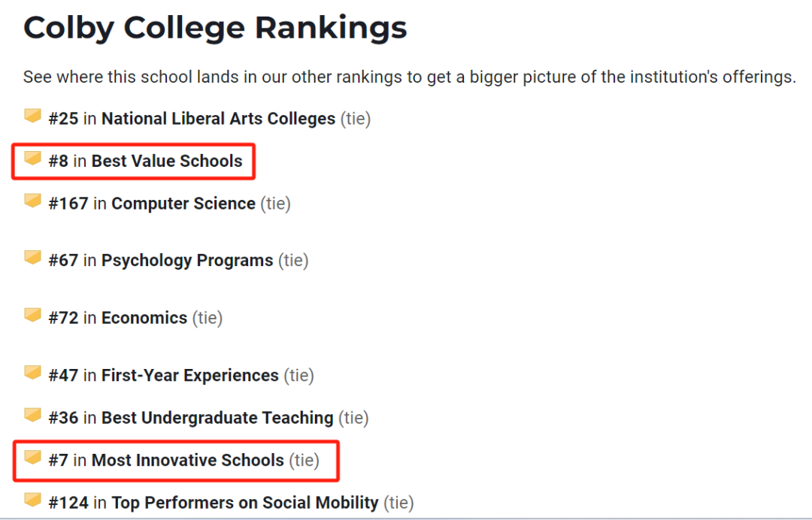Go to the Economics ranking link
Viewport: 812px width, 520px height.
144,318
